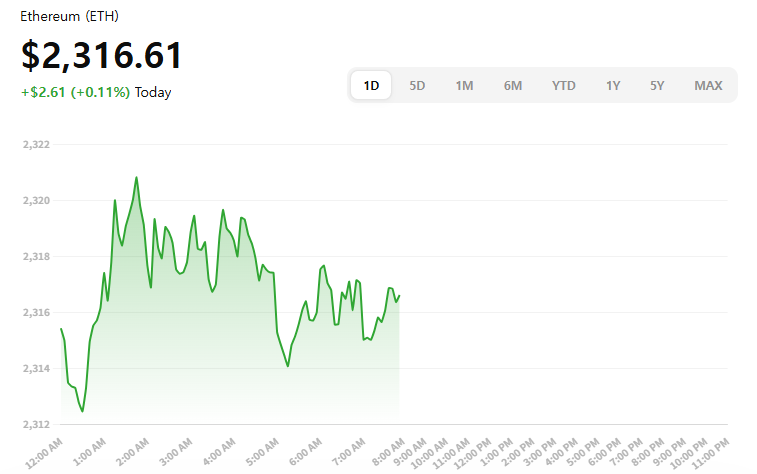Image resolution: width=757 pixels, height=474 pixels.
Task: Click the 1:00 AM x-axis label
Action: (x=89, y=452)
